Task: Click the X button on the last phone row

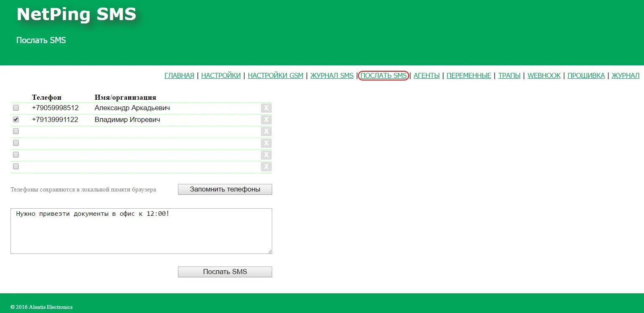Action: tap(266, 167)
